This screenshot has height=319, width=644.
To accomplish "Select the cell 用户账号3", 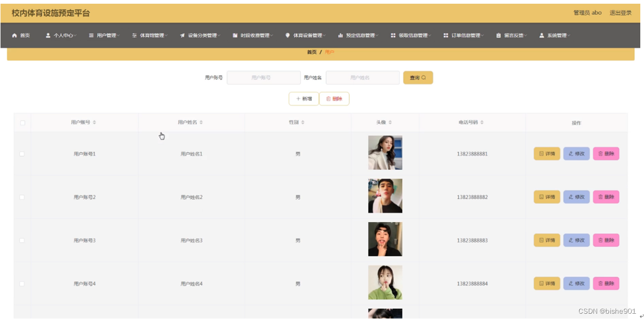I will [85, 241].
